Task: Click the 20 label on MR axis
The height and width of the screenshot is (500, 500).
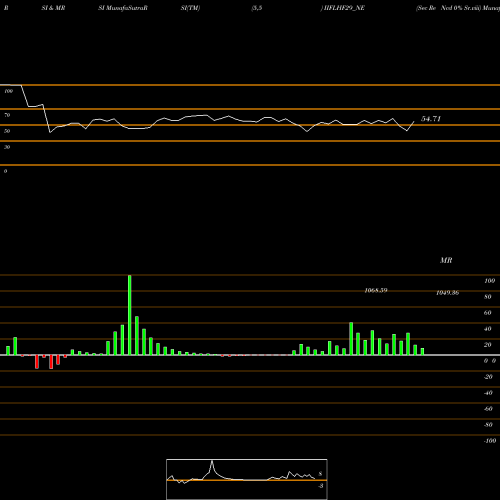Action: point(488,345)
